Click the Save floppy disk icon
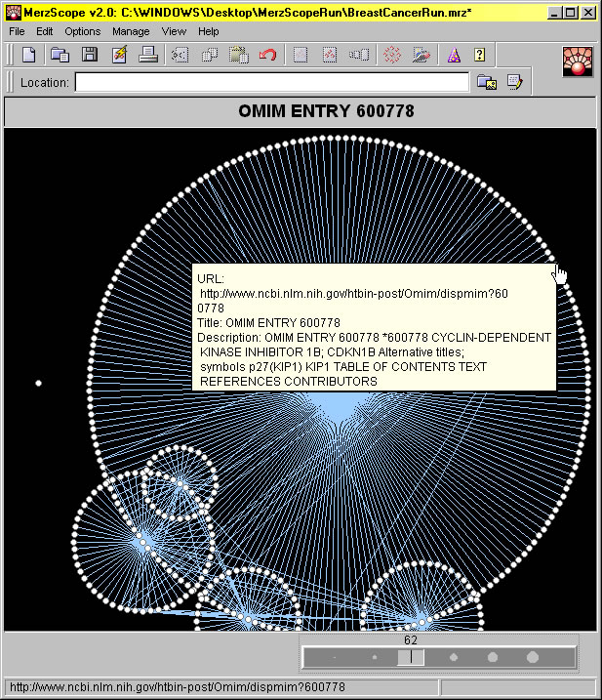Viewport: 602px width, 700px height. coord(89,56)
